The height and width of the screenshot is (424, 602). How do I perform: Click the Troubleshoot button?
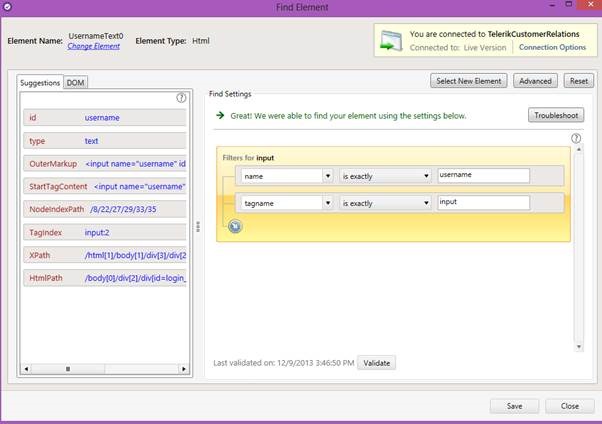pyautogui.click(x=556, y=116)
